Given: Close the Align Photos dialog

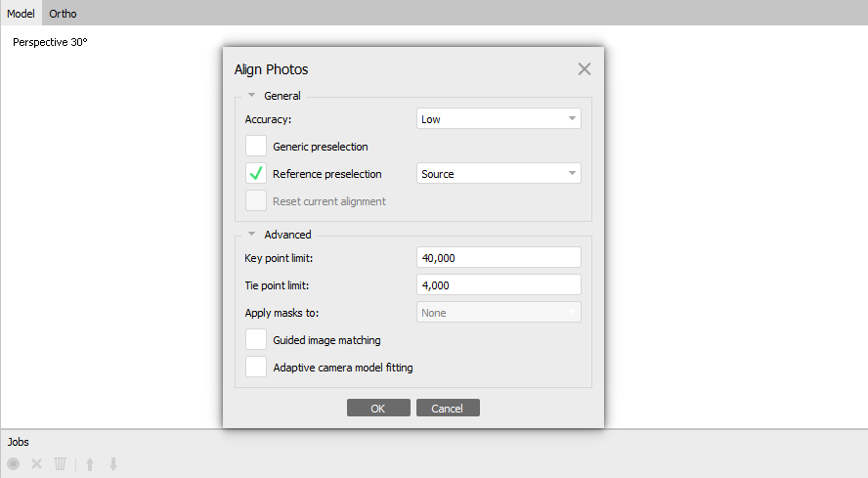Looking at the screenshot, I should pyautogui.click(x=584, y=69).
